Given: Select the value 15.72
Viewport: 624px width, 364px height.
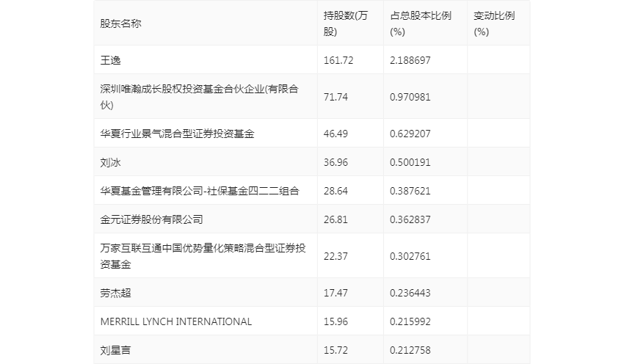Looking at the screenshot, I should click(x=335, y=349).
